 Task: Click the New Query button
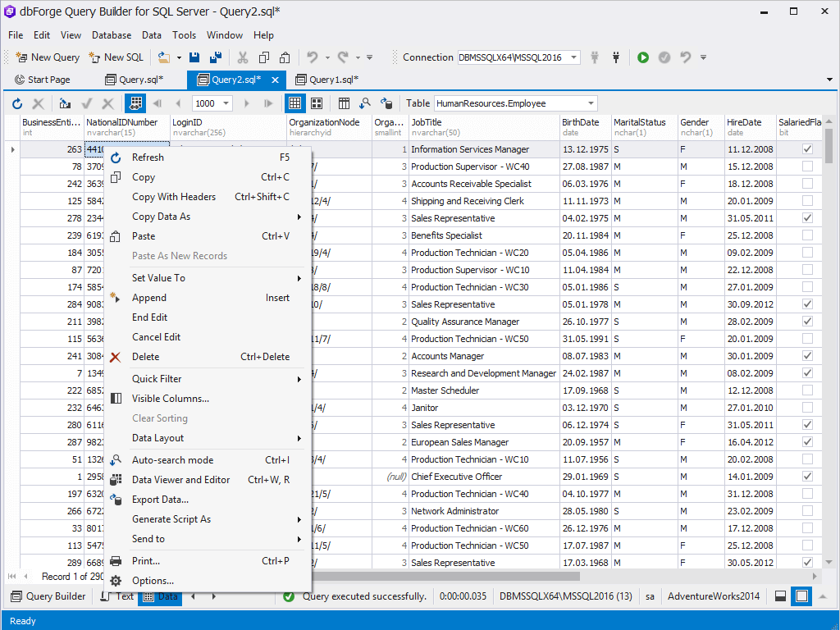coord(48,57)
